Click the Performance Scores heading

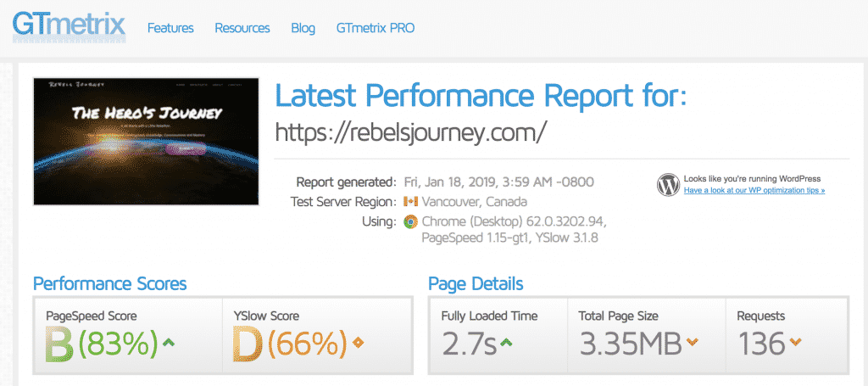(109, 284)
